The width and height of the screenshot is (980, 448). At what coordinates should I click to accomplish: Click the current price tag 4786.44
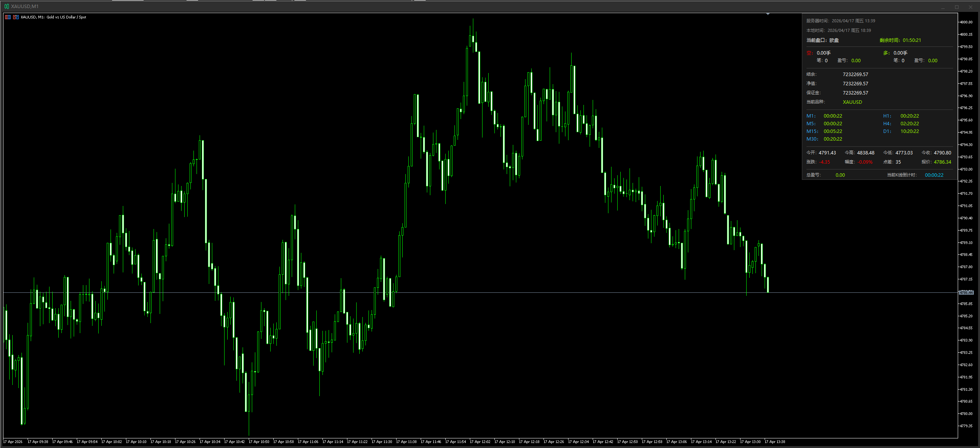(x=966, y=293)
